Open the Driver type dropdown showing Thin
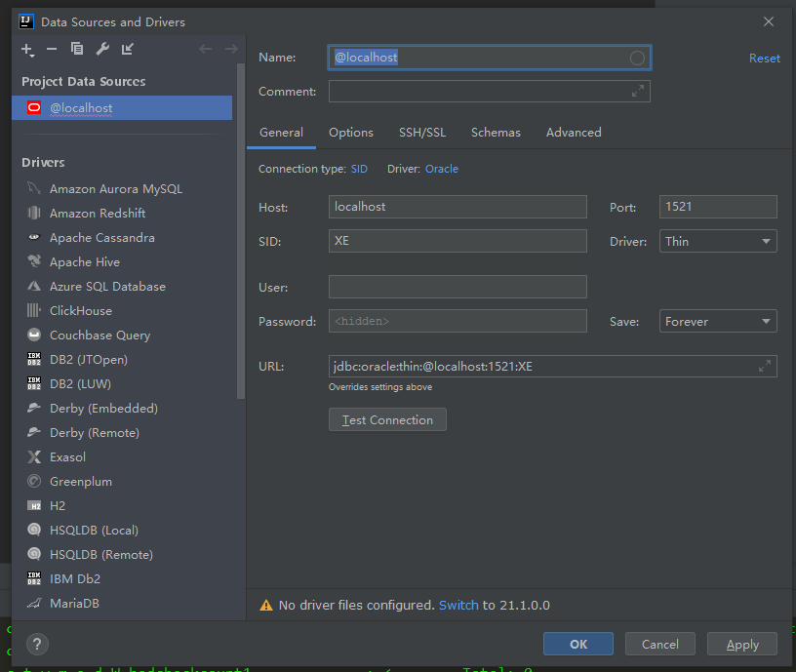 pos(718,241)
